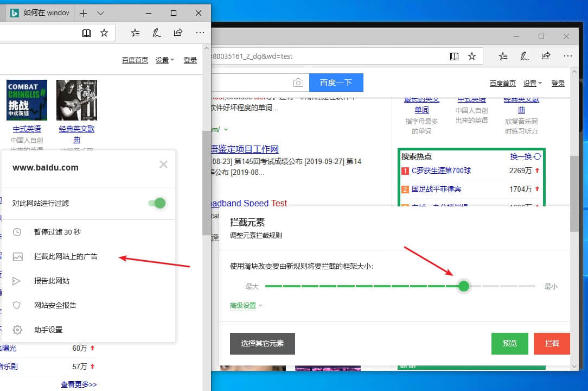Image resolution: width=588 pixels, height=391 pixels.
Task: Select 暂停过滤 30 秒 menu item
Action: 57,232
